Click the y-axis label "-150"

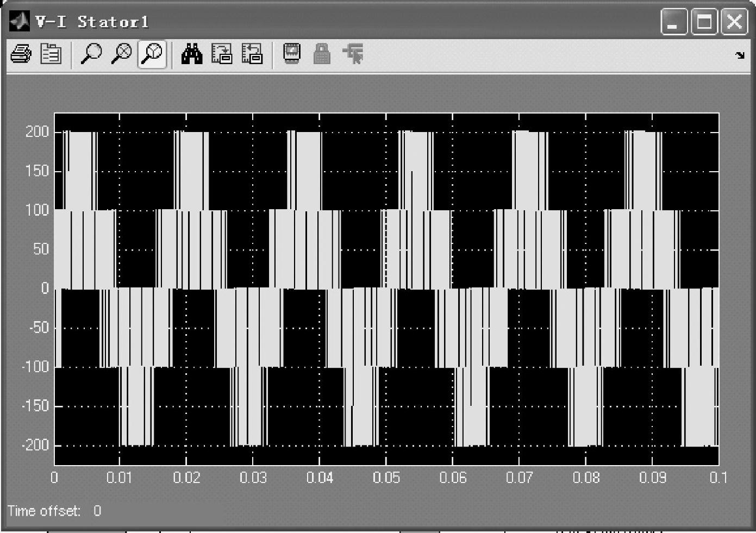pyautogui.click(x=35, y=406)
